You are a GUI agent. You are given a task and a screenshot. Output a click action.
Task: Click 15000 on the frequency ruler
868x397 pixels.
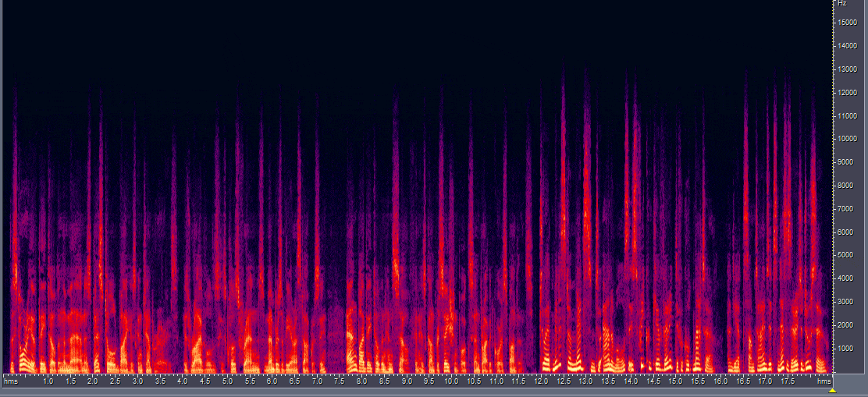point(848,23)
